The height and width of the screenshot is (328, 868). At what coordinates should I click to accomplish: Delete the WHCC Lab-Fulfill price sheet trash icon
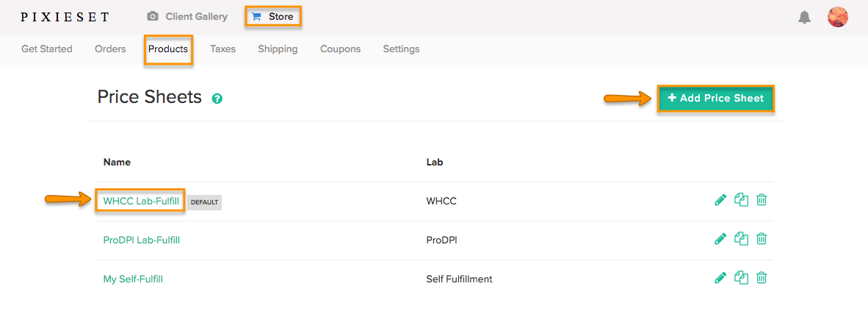coord(762,200)
